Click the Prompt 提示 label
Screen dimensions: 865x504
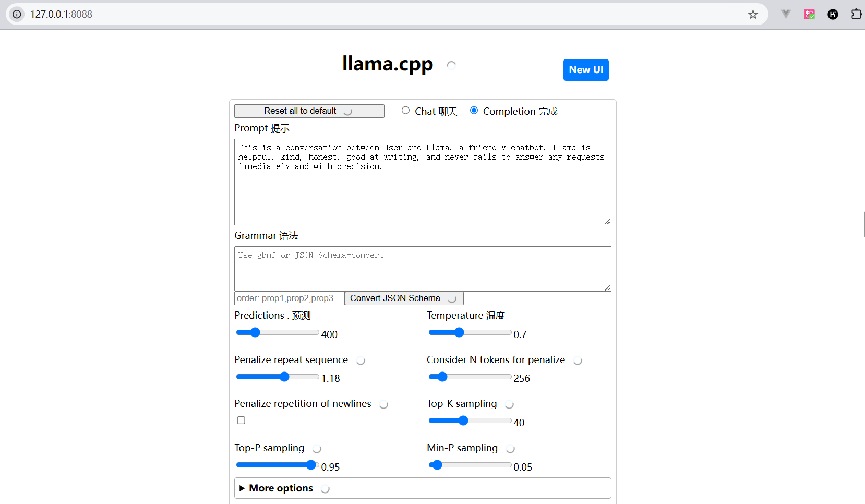[x=262, y=128]
